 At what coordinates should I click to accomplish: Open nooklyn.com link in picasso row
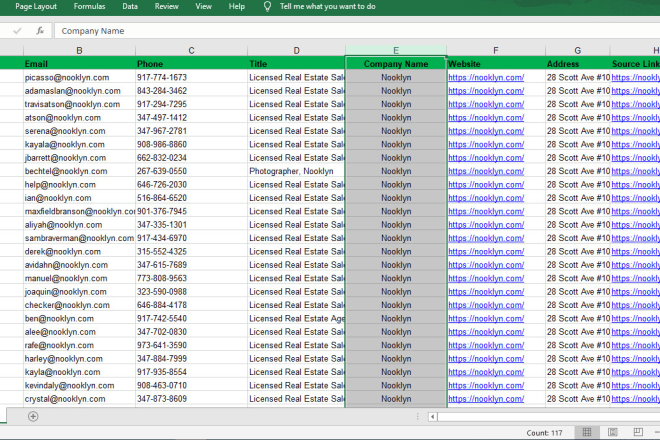point(486,77)
